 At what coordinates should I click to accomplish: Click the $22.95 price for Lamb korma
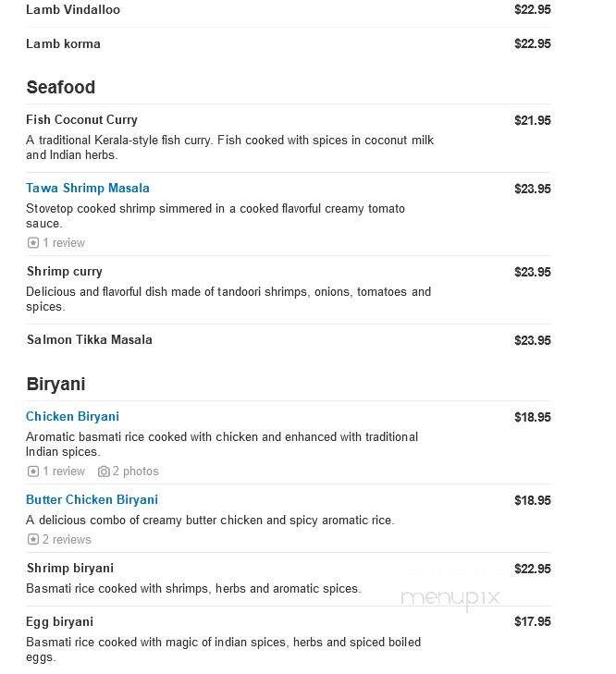(x=533, y=43)
